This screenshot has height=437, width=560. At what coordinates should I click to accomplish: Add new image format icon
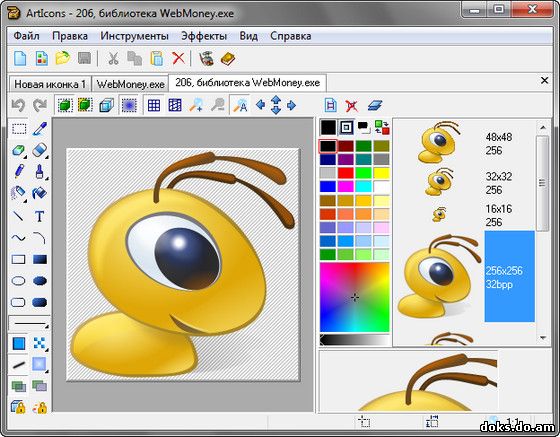(331, 105)
